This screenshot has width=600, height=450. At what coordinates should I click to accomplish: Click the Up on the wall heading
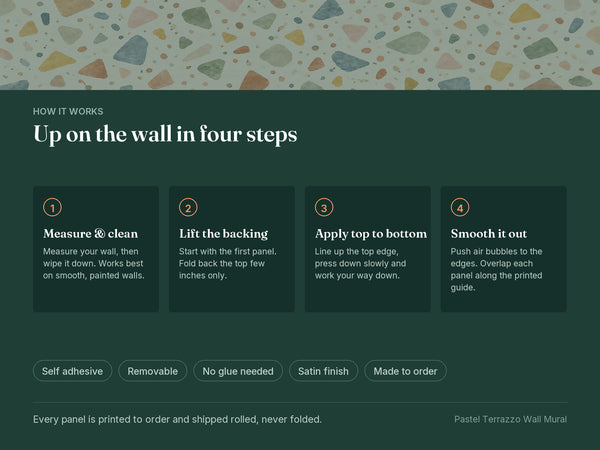coord(165,134)
